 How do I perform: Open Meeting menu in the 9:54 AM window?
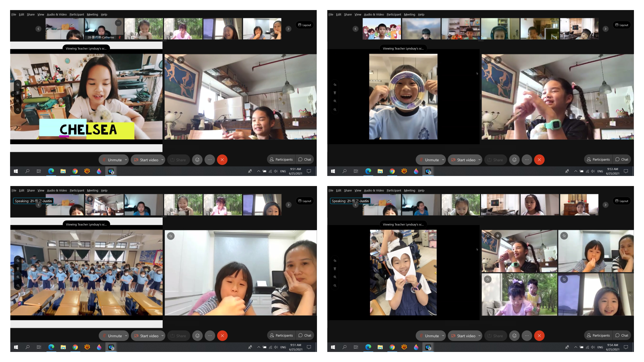pyautogui.click(x=409, y=190)
